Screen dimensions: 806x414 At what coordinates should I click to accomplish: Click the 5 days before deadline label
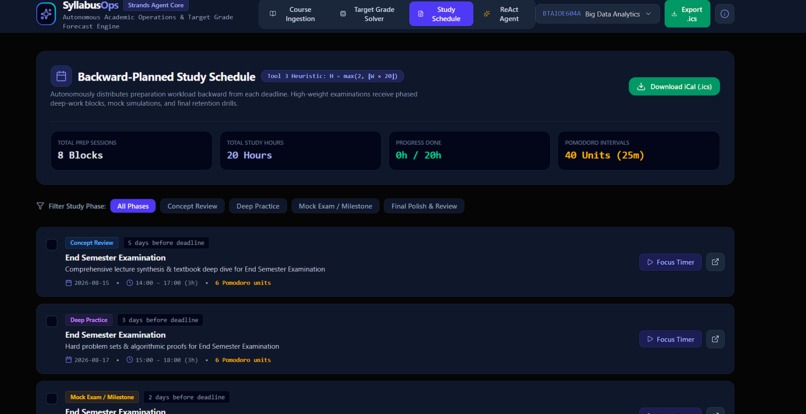(166, 243)
